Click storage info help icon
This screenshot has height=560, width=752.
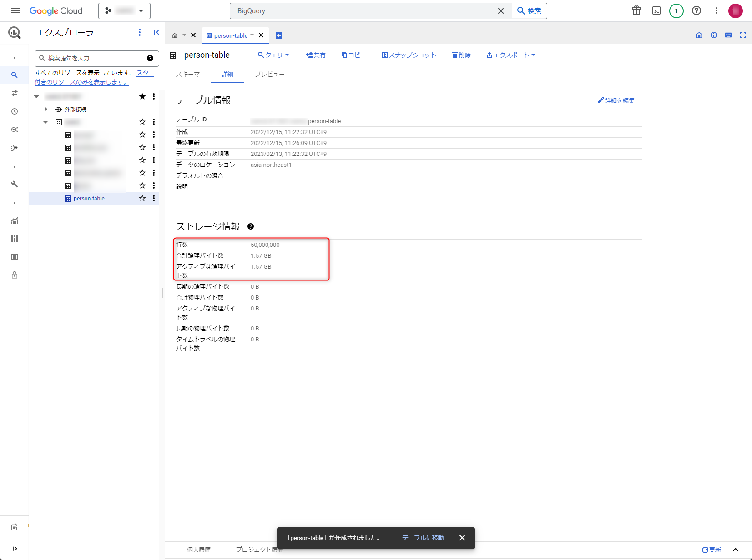[x=251, y=226]
